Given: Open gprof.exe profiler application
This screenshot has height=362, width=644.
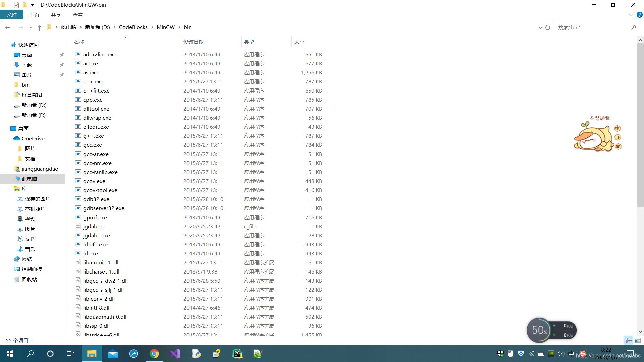Looking at the screenshot, I should (94, 217).
